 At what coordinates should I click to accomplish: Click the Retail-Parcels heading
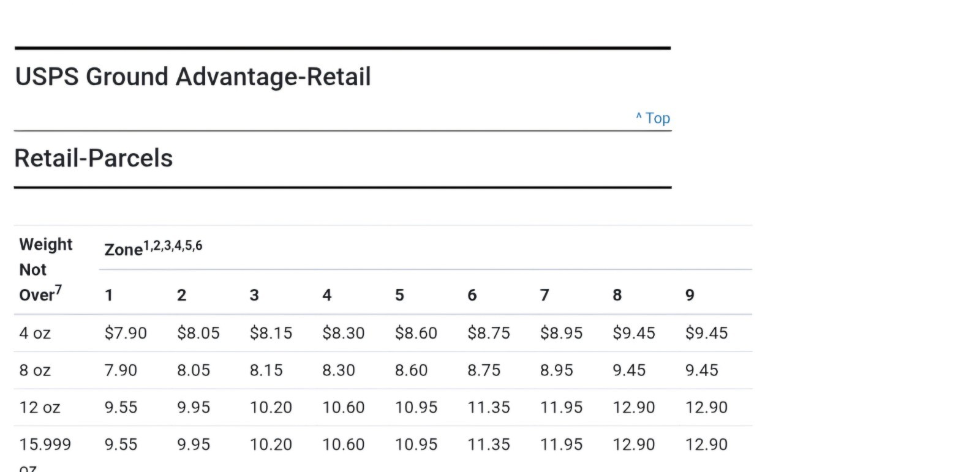point(94,159)
